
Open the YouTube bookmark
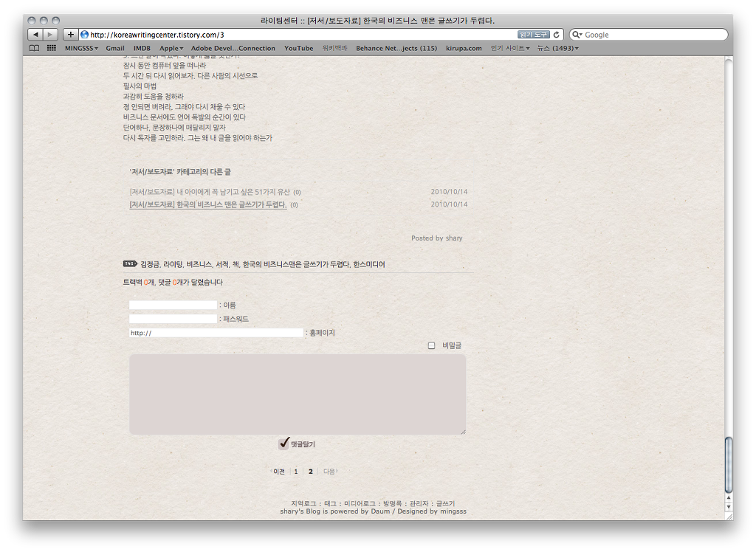[x=298, y=48]
